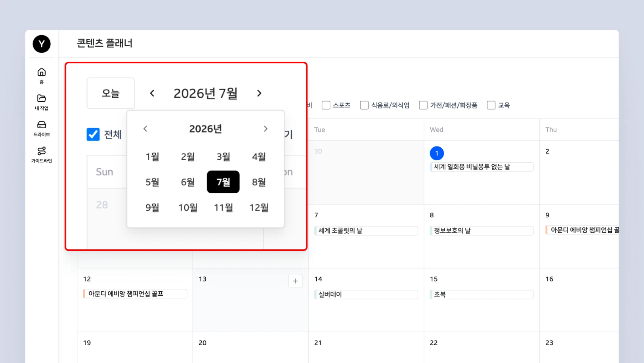Image resolution: width=644 pixels, height=363 pixels.
Task: Select highlighted 7월 in month picker
Action: pyautogui.click(x=223, y=182)
